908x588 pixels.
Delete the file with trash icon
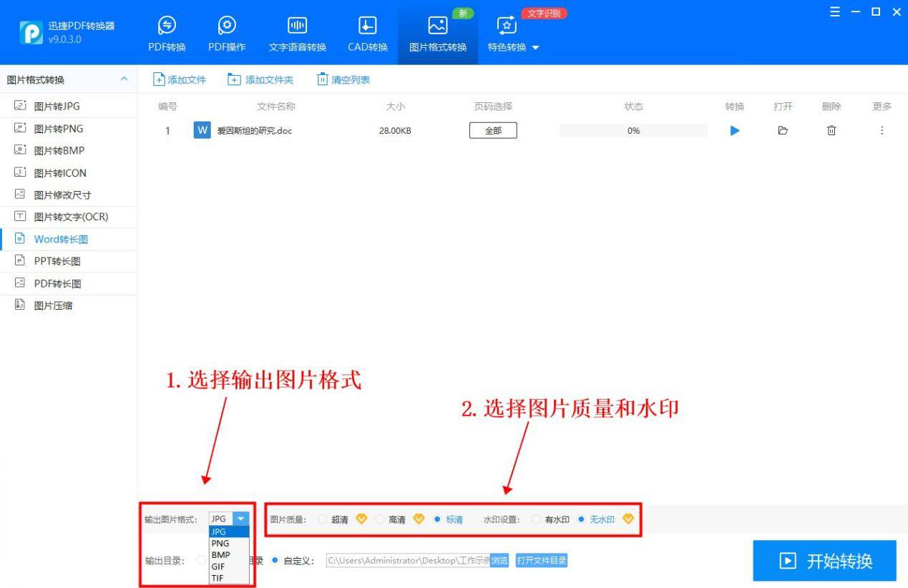coord(831,131)
